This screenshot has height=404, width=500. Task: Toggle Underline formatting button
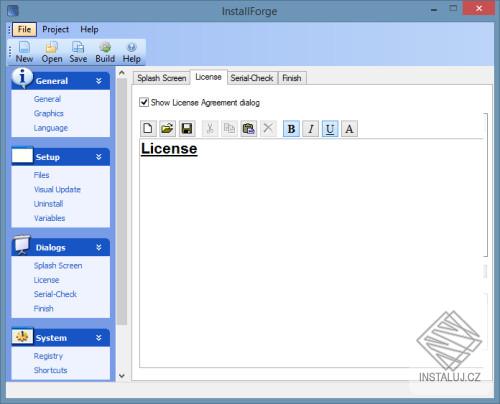click(x=330, y=129)
